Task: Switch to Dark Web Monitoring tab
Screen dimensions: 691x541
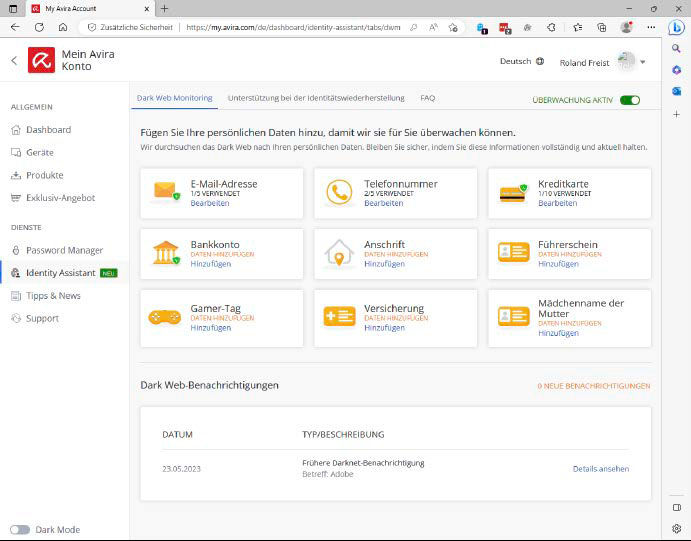Action: click(175, 98)
